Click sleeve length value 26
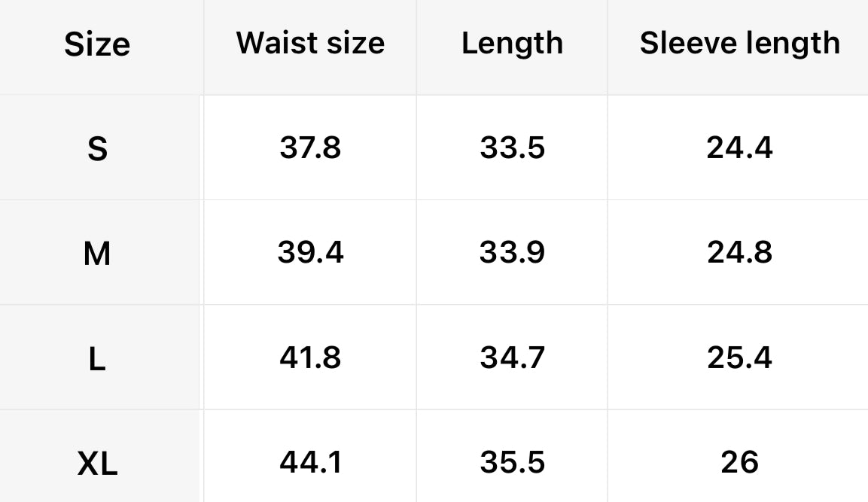The width and height of the screenshot is (868, 502). tap(739, 462)
